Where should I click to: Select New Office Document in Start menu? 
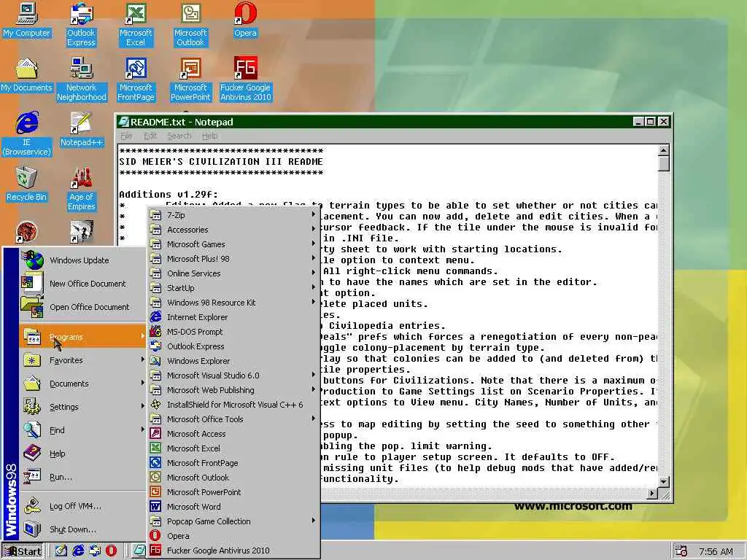[82, 284]
